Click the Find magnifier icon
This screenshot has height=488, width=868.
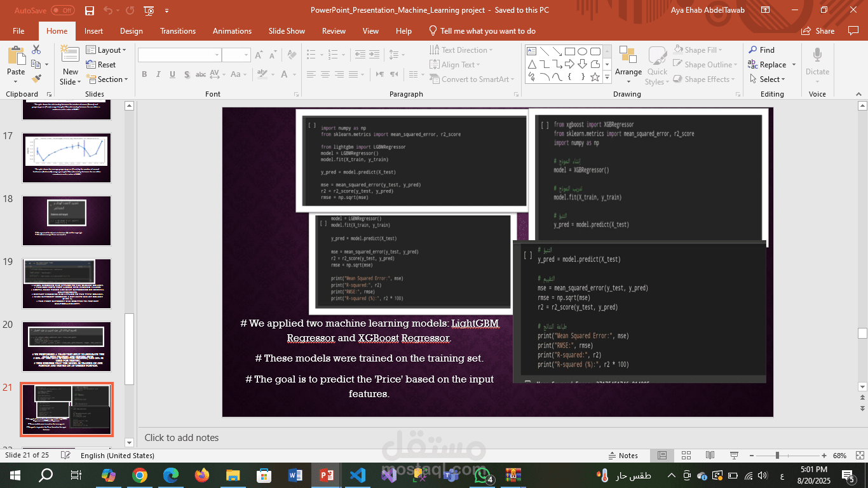tap(753, 50)
